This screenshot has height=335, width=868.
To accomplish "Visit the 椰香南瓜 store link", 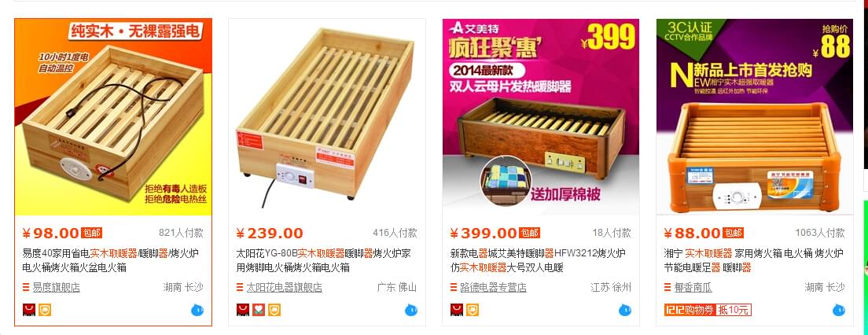I will point(693,288).
